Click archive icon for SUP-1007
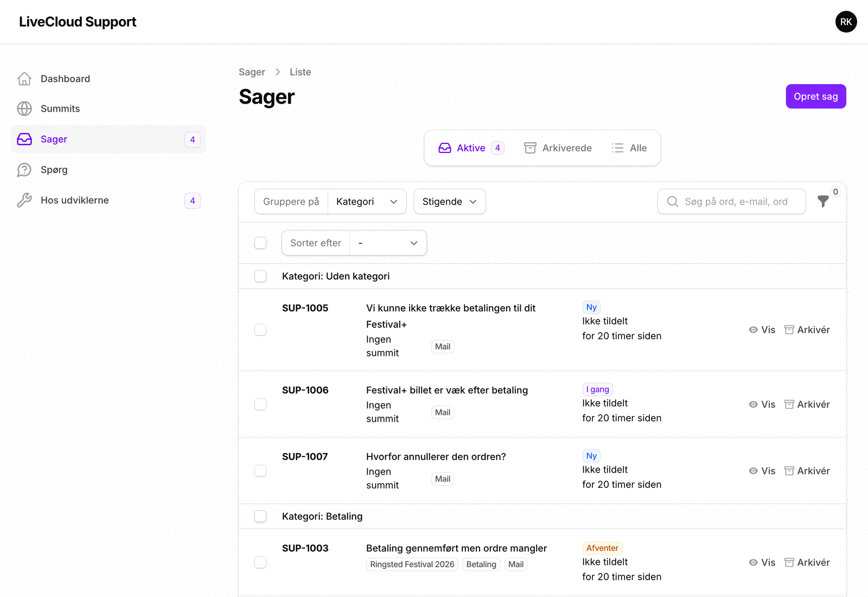Screen dimensions: 868x597 point(789,471)
